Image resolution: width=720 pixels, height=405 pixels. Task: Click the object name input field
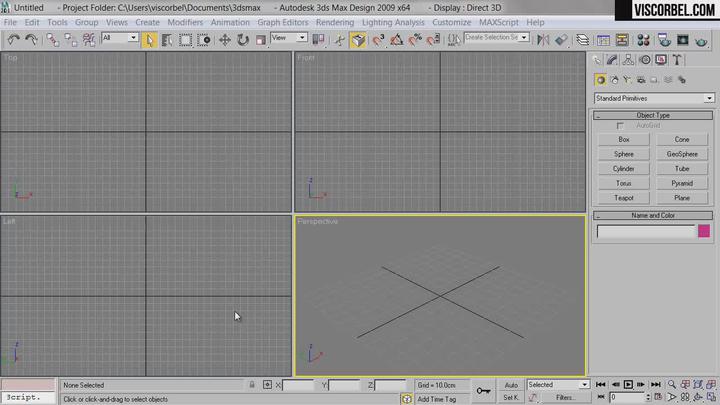pos(646,231)
